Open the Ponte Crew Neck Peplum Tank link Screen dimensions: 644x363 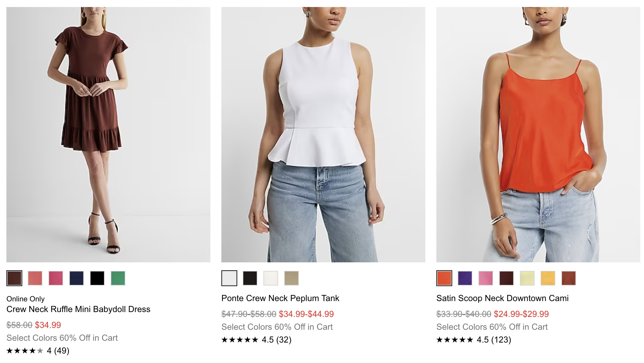point(280,298)
